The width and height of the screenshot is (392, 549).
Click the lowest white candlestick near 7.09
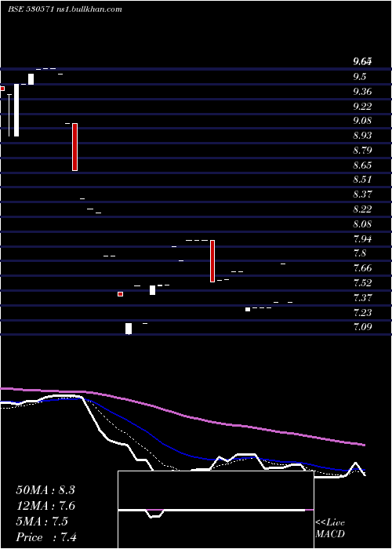coord(129,329)
